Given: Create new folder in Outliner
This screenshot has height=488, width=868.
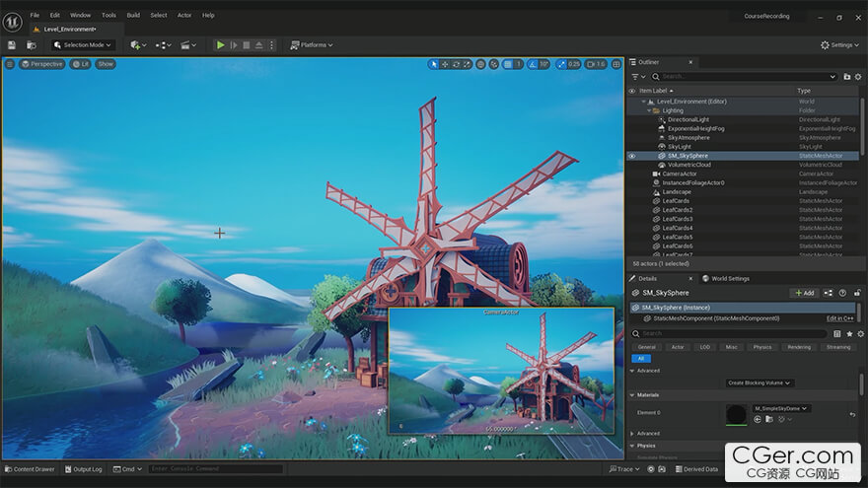Looking at the screenshot, I should tap(847, 77).
